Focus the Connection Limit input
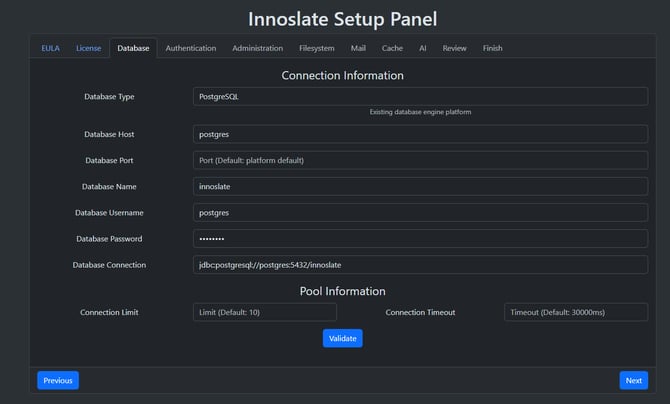 (x=264, y=312)
